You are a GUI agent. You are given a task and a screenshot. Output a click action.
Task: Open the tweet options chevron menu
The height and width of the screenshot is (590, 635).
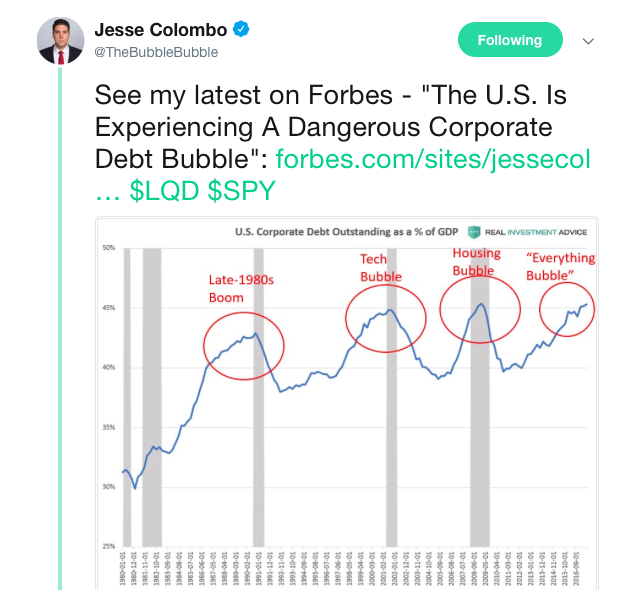(x=588, y=41)
